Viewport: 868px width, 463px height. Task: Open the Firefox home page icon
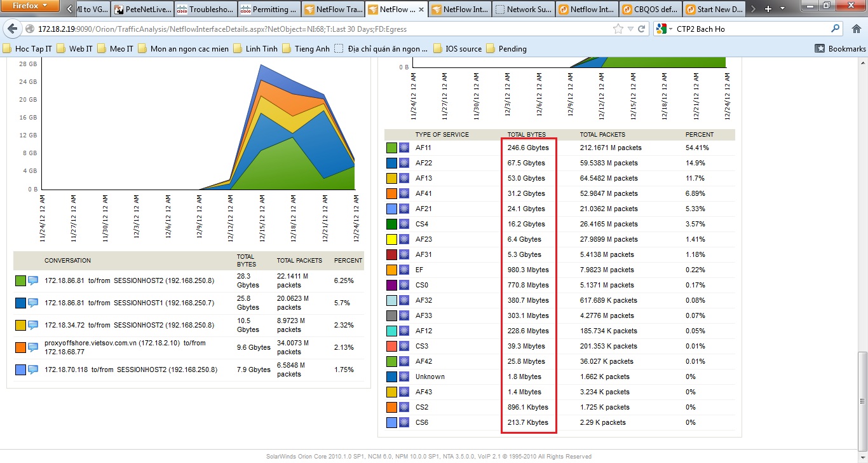pyautogui.click(x=855, y=29)
